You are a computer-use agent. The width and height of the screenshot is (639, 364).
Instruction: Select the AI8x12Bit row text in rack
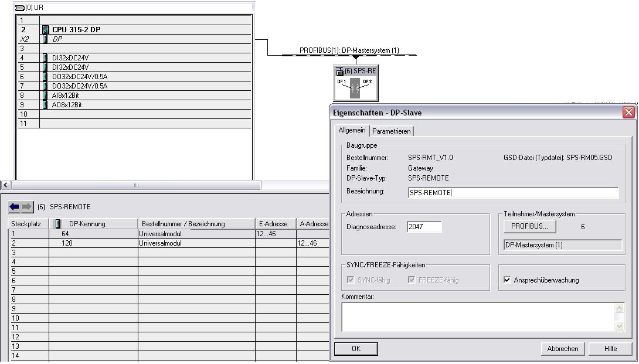pos(66,96)
